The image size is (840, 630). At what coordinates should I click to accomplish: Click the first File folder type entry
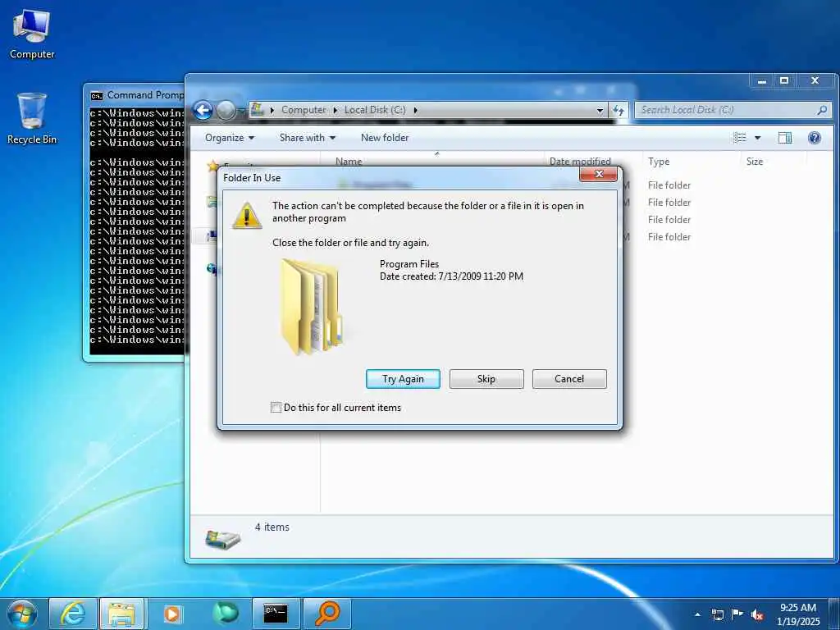coord(669,185)
